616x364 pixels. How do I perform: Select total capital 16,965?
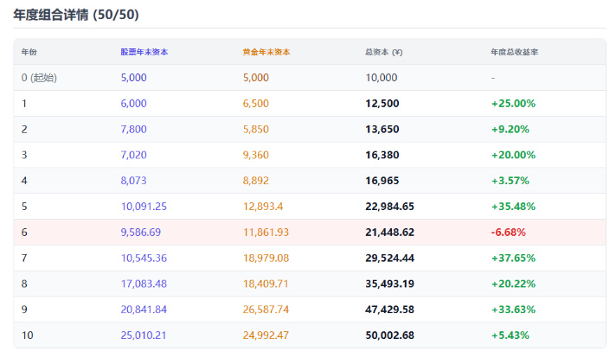click(x=382, y=181)
